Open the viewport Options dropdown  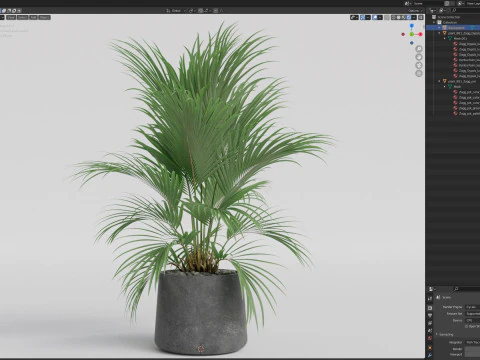(415, 11)
